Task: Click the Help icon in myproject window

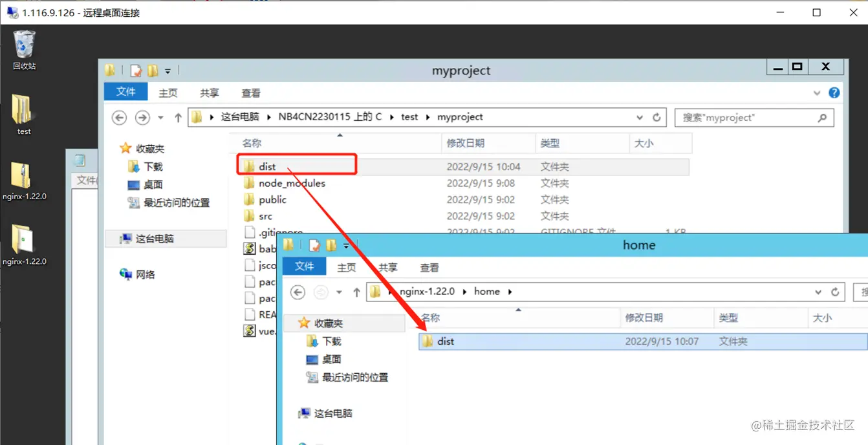Action: (x=834, y=93)
